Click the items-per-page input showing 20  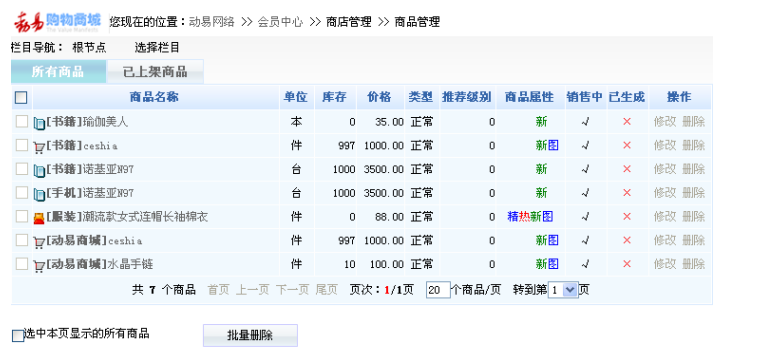pos(438,290)
